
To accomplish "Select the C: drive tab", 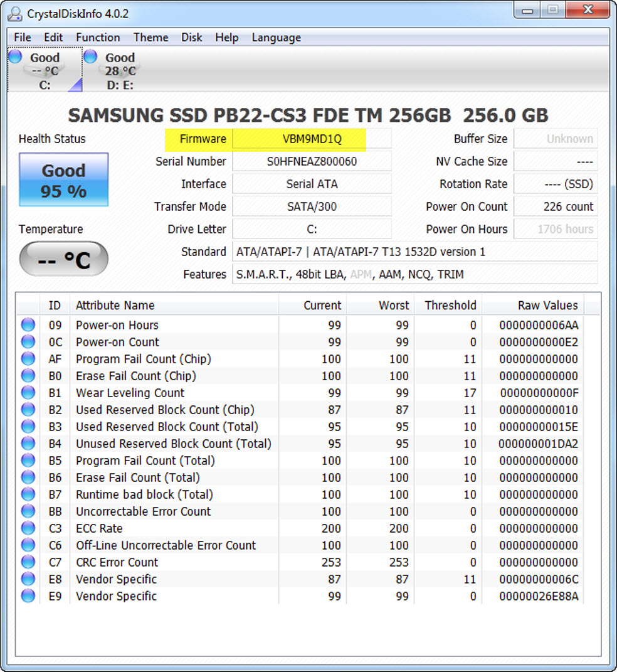I will coord(45,70).
